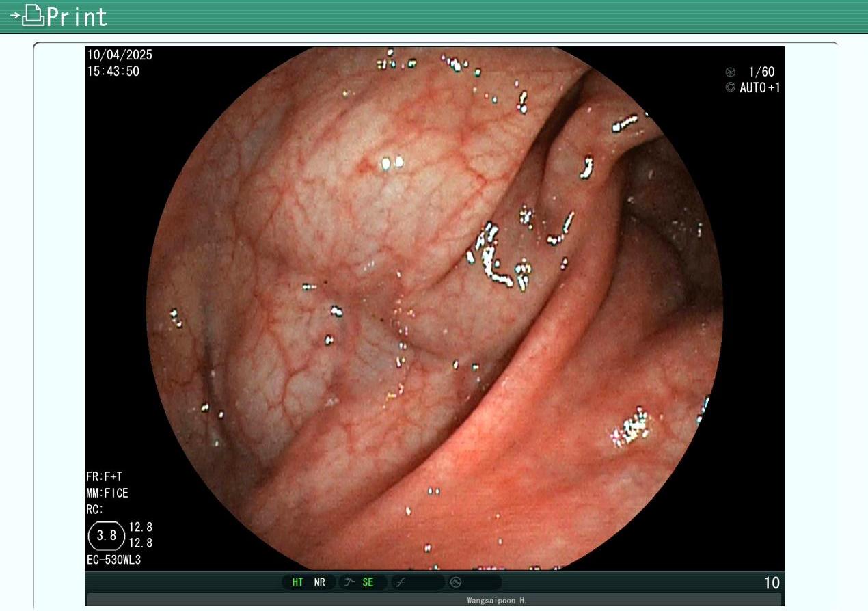868x611 pixels.
Task: Open the endoscopy image preview
Action: [x=435, y=308]
